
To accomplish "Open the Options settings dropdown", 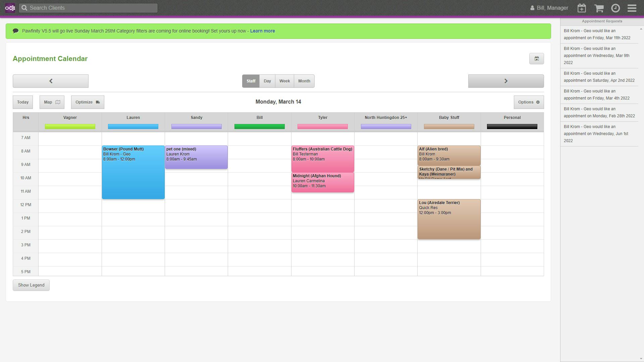I will 529,102.
